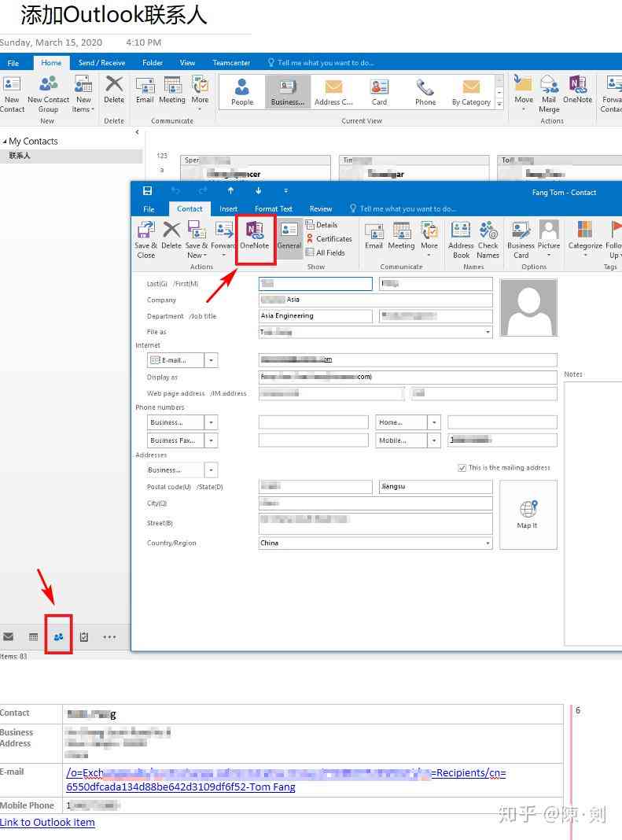Go to next item arrow in contact window
This screenshot has width=622, height=840.
click(258, 190)
